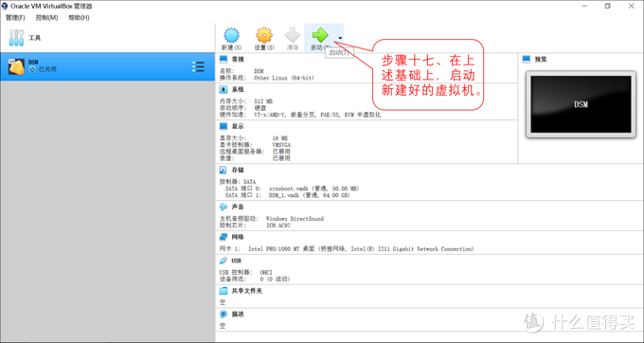Click the Storage (存储) section icon

[224, 170]
